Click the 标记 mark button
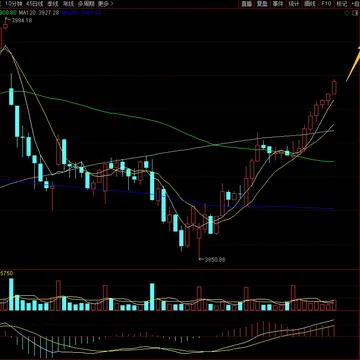The width and height of the screenshot is (360, 360). 342,4
